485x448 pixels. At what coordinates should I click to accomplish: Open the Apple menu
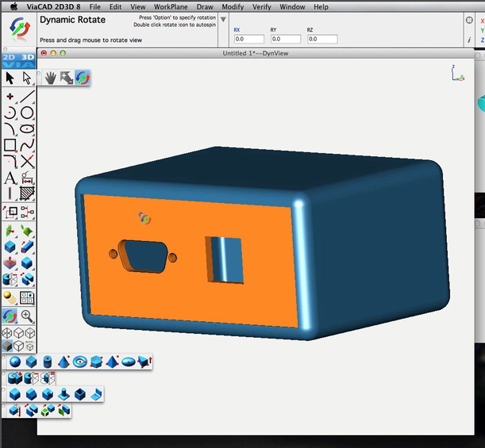coord(14,6)
